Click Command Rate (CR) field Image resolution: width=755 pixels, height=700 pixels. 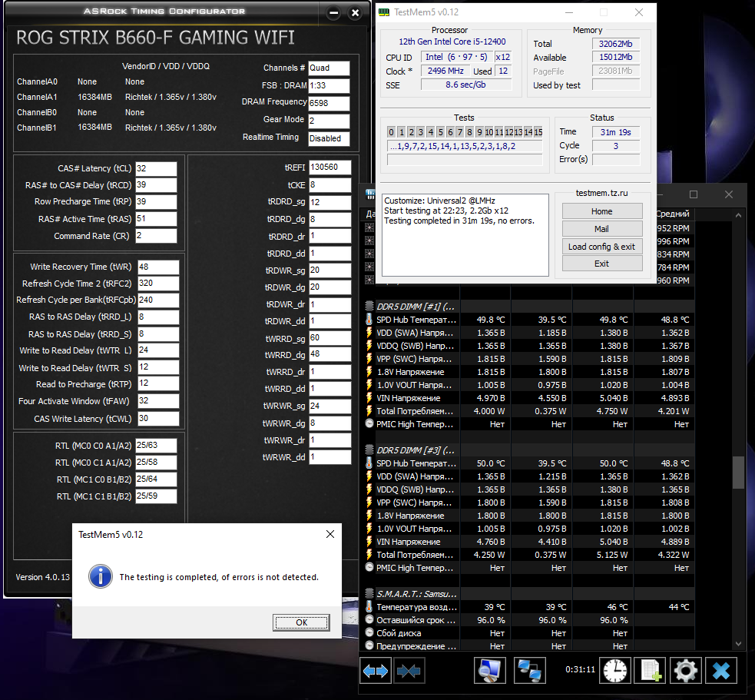tap(156, 236)
